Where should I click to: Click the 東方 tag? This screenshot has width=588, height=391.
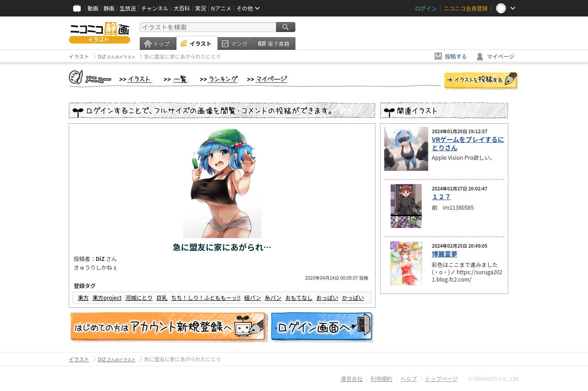click(x=83, y=298)
